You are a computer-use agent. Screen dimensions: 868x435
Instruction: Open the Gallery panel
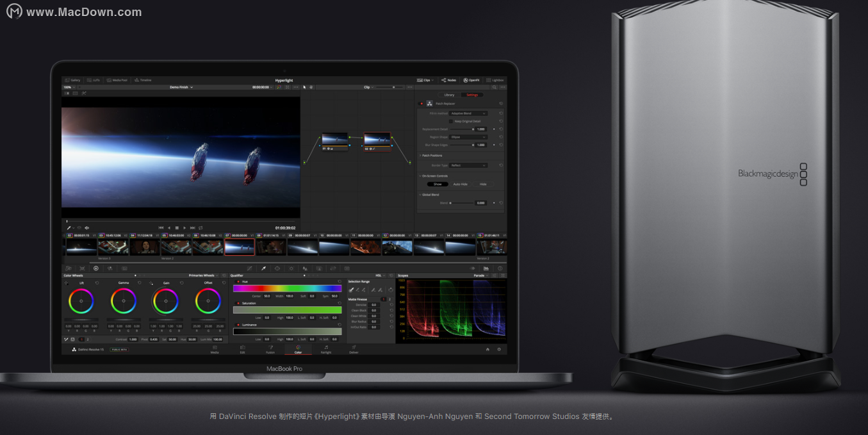click(x=72, y=80)
